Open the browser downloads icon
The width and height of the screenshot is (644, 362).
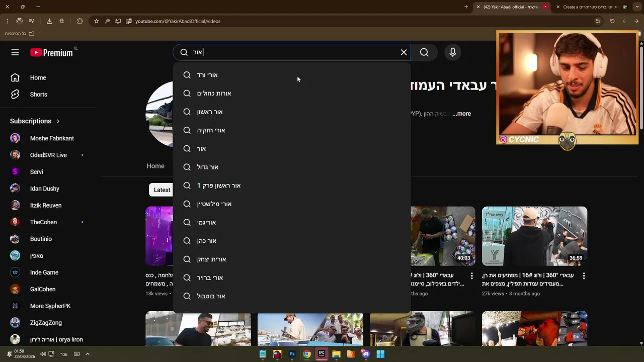click(x=49, y=21)
